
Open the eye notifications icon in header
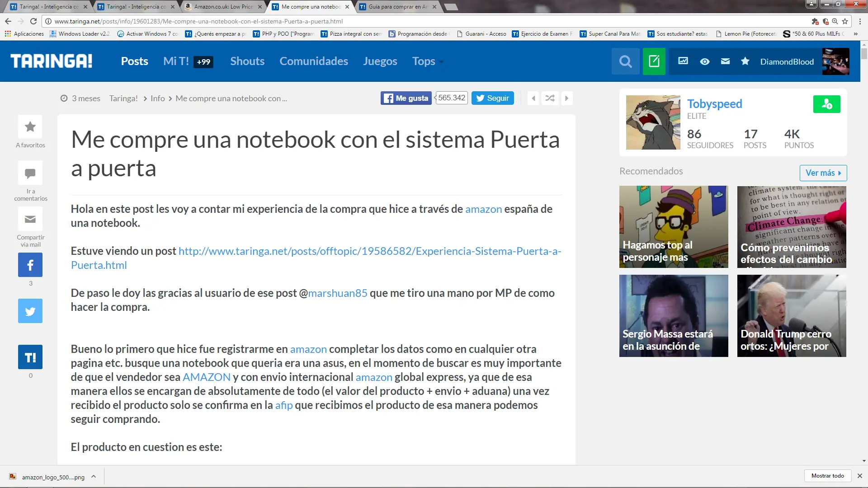[704, 61]
